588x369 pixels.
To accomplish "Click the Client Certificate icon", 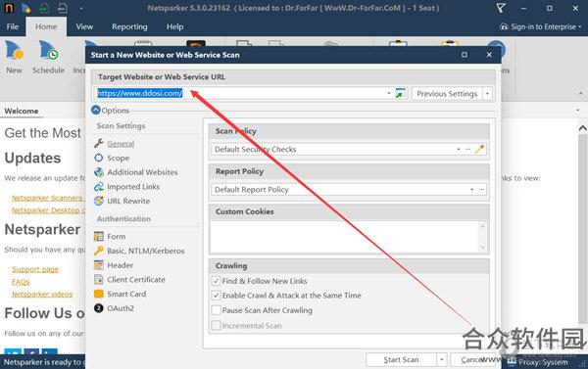I will click(x=99, y=280).
